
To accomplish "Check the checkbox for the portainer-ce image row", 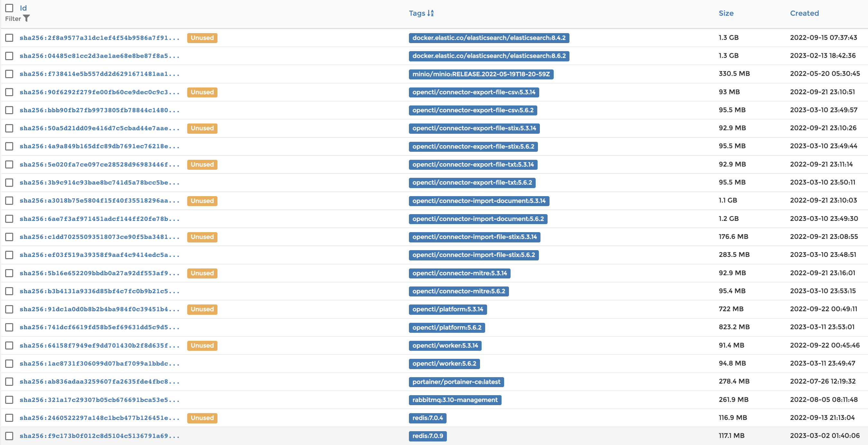I will tap(9, 382).
